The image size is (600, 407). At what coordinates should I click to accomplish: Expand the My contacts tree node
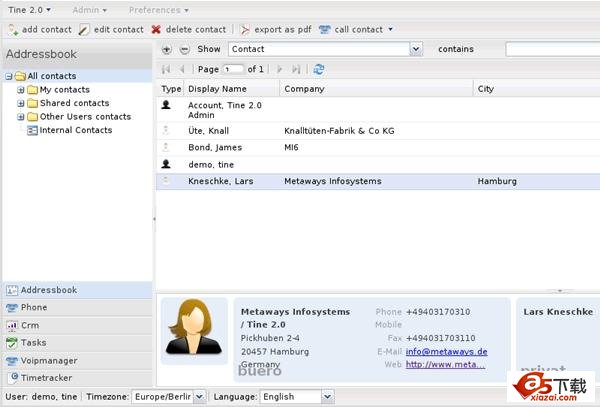click(x=21, y=90)
